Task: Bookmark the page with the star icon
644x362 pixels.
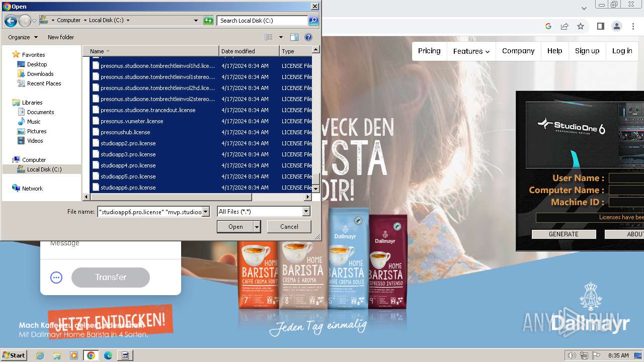Action: click(581, 26)
